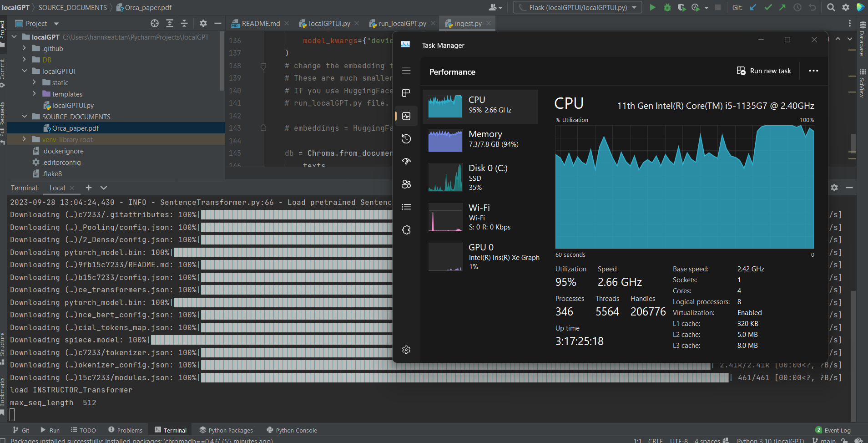Open the Python Console tool window tab
The image size is (868, 443).
296,430
